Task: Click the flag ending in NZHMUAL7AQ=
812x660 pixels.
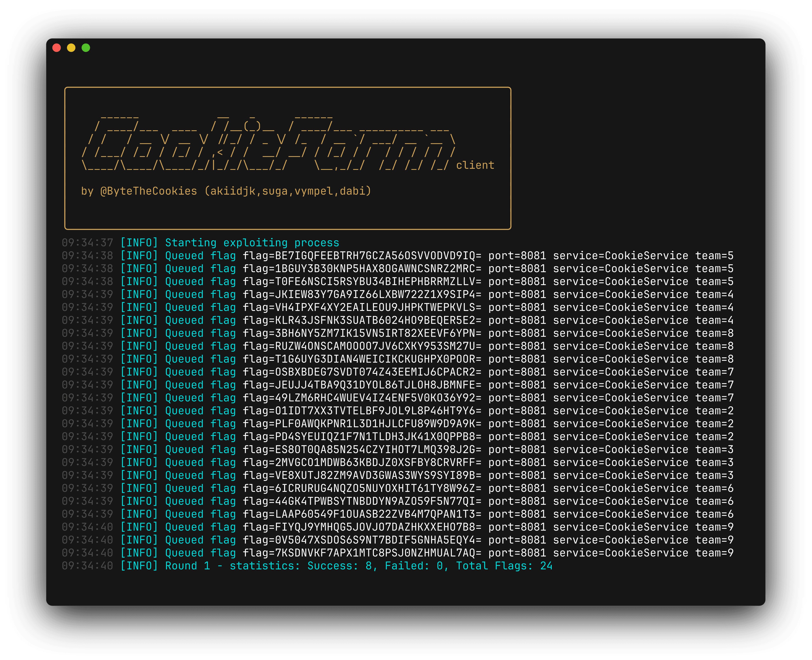Action: (361, 553)
